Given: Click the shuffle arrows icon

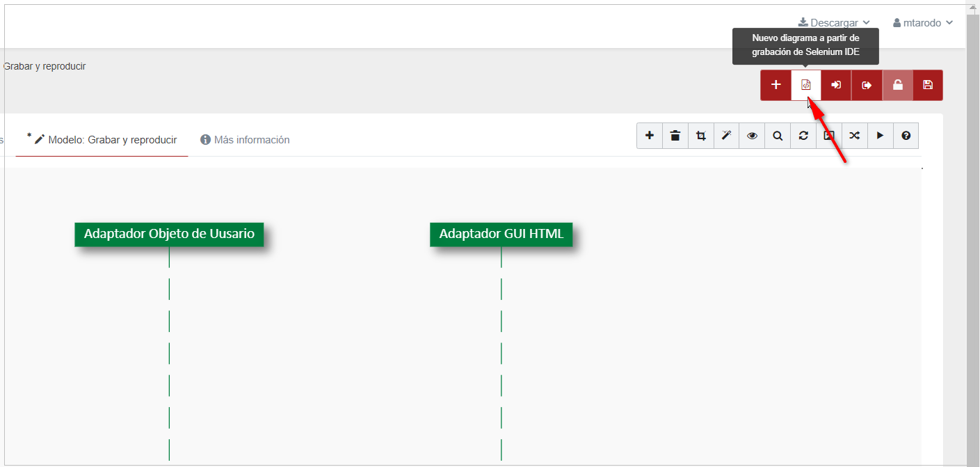Looking at the screenshot, I should 855,136.
